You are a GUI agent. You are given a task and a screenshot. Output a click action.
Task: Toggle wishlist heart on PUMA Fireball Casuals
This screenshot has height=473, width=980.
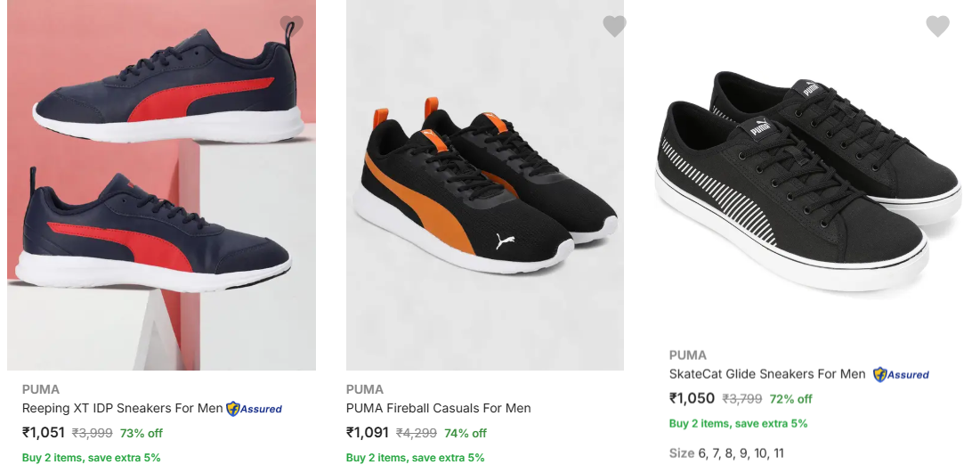(614, 26)
